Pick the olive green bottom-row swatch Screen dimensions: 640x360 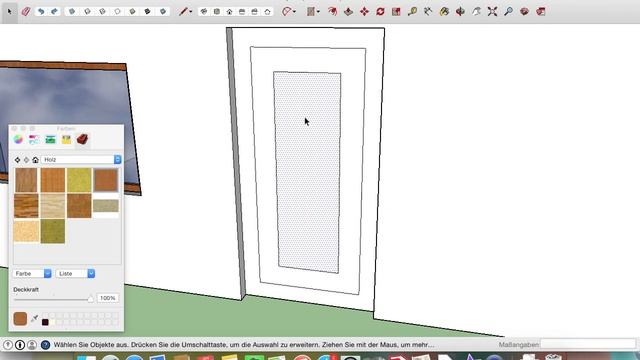tap(53, 231)
